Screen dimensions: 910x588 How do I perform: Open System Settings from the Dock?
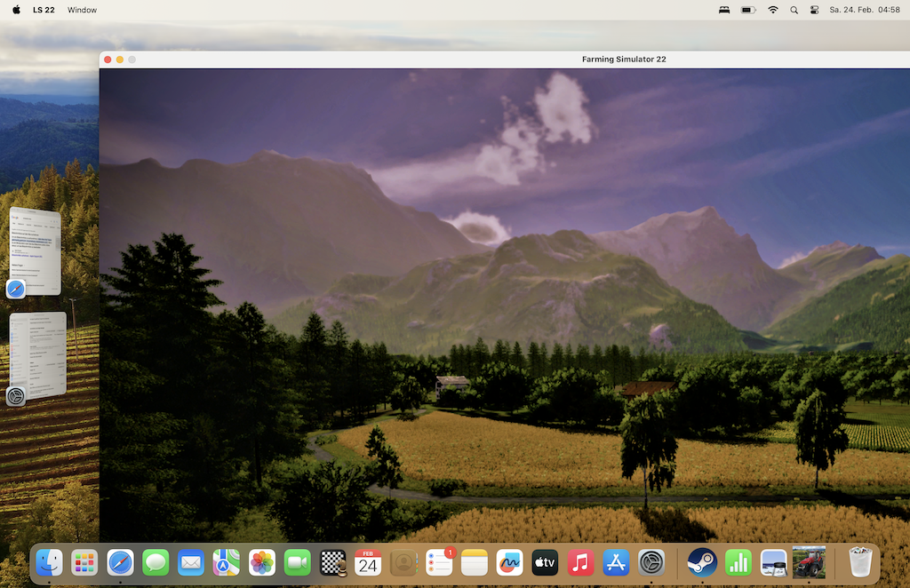coord(651,562)
